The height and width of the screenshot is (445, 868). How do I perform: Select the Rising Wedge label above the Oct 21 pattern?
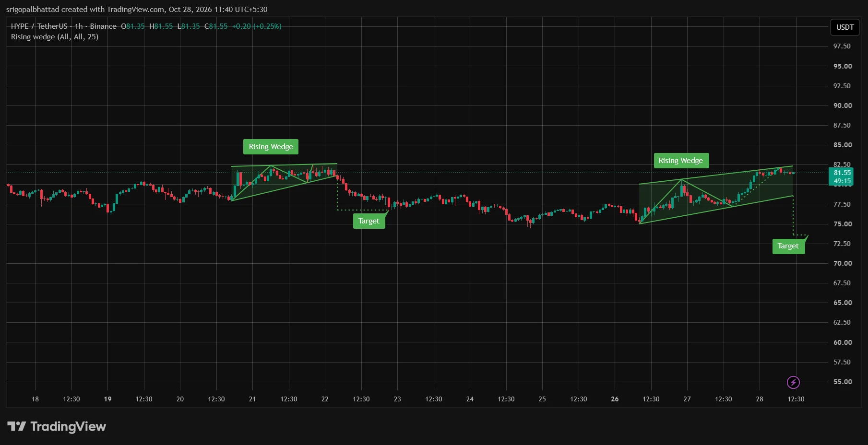pyautogui.click(x=271, y=147)
